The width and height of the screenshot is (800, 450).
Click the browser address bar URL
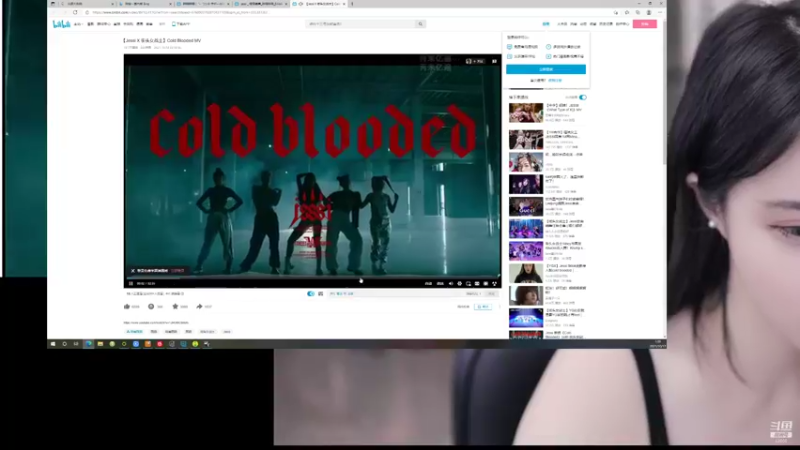tap(180, 12)
